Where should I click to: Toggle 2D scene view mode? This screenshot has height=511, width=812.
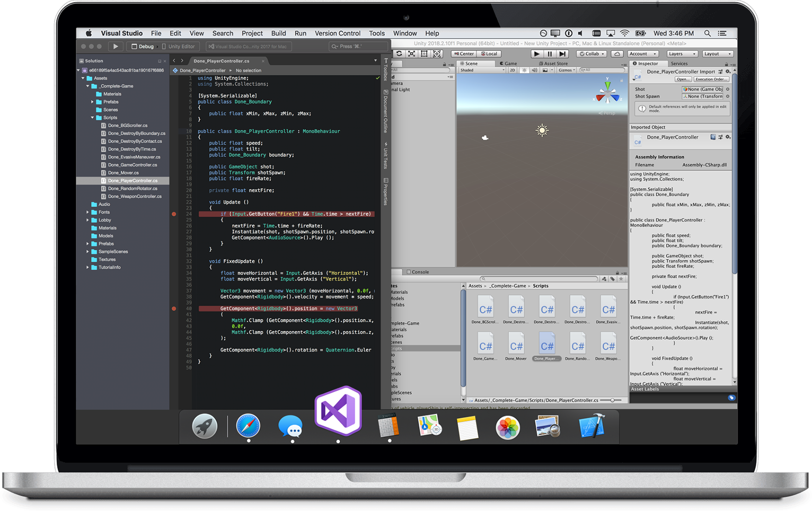pyautogui.click(x=513, y=70)
